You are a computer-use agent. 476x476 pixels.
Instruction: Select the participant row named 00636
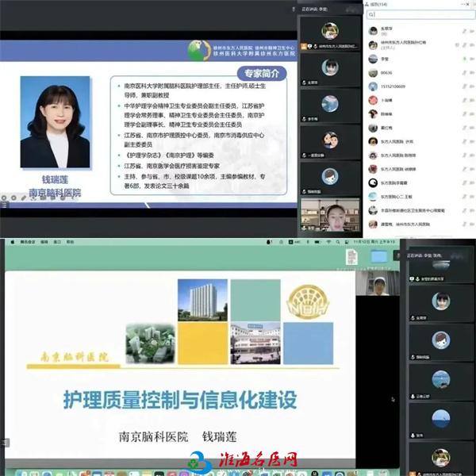point(420,73)
